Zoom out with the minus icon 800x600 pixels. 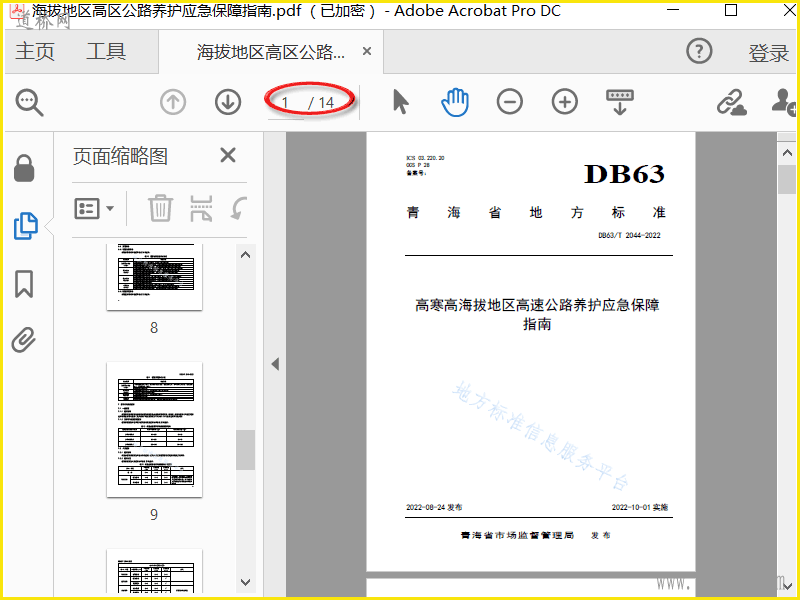pos(510,102)
